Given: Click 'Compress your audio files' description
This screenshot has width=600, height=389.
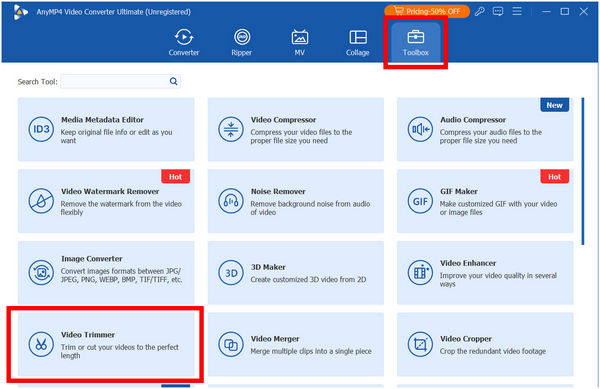Looking at the screenshot, I should (491, 136).
